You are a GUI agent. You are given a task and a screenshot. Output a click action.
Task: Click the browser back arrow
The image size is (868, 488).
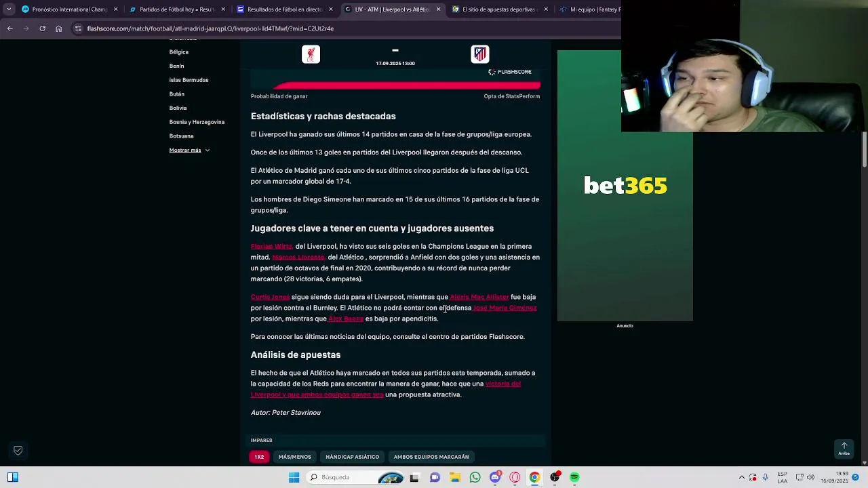coord(9,28)
